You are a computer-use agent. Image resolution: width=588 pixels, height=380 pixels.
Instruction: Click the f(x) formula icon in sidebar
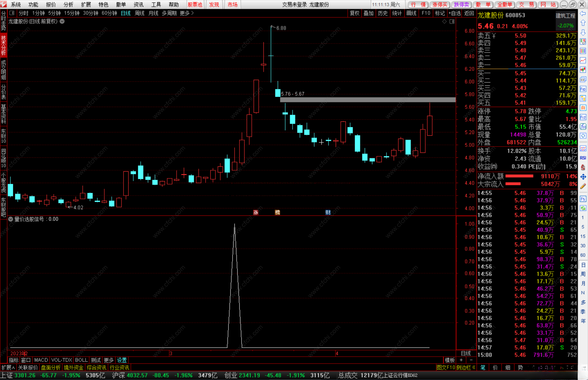(583, 126)
